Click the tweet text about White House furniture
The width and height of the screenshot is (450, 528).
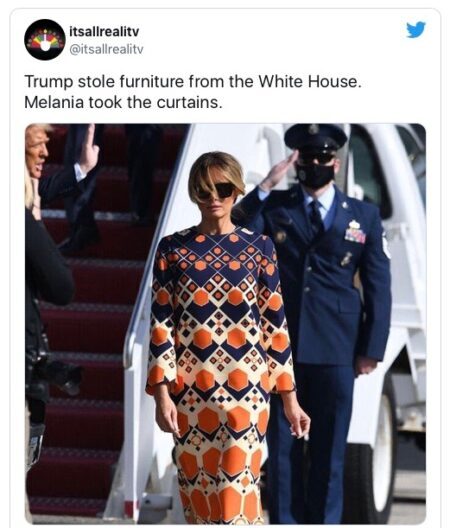tap(193, 92)
